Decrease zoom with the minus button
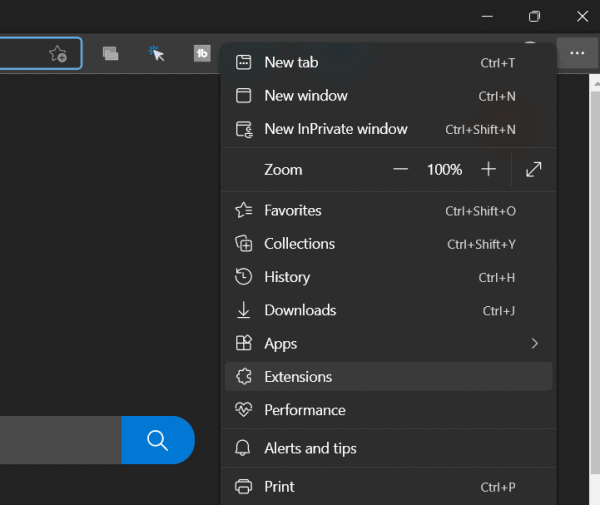Image resolution: width=600 pixels, height=505 pixels. tap(400, 169)
